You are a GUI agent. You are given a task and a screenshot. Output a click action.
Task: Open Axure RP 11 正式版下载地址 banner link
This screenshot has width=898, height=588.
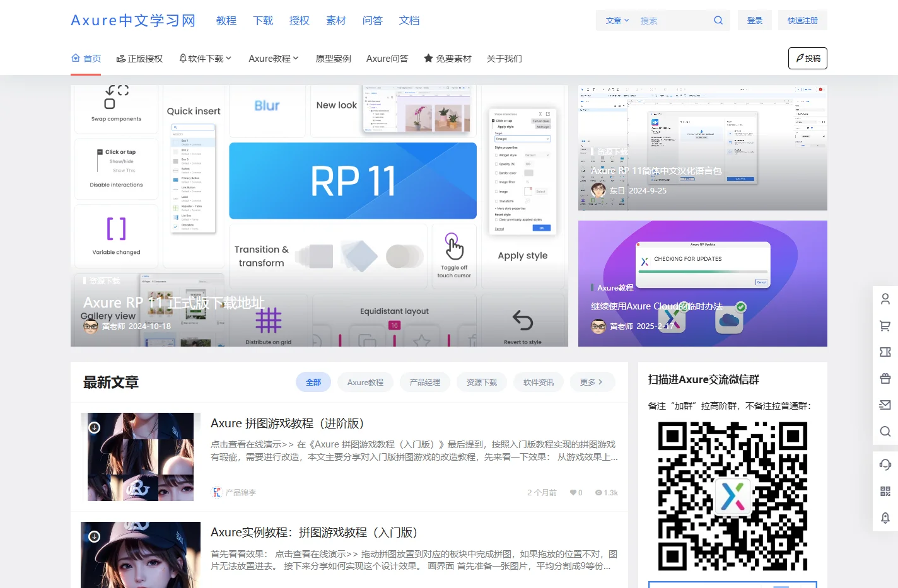click(x=173, y=303)
